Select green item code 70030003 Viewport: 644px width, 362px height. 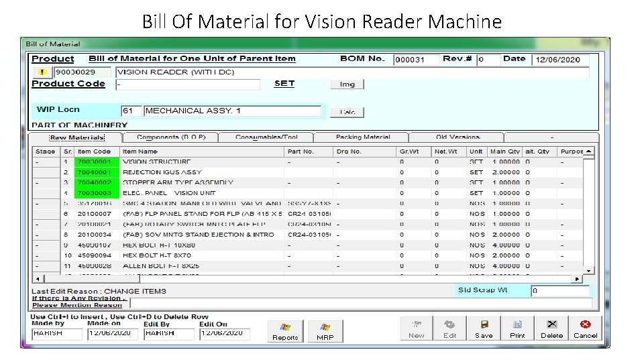[97, 193]
